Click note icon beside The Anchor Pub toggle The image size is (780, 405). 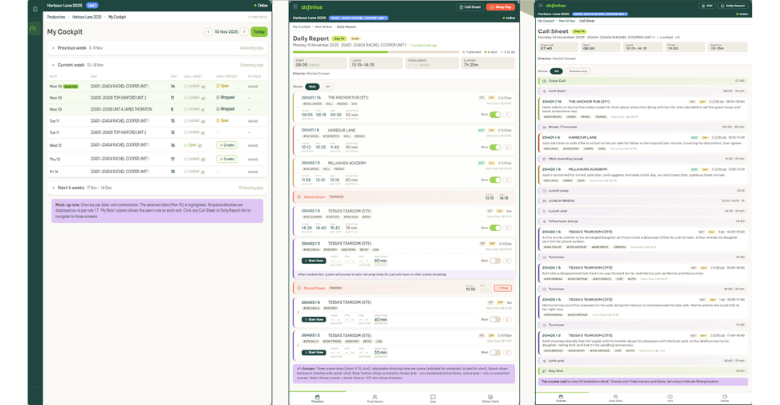point(507,114)
